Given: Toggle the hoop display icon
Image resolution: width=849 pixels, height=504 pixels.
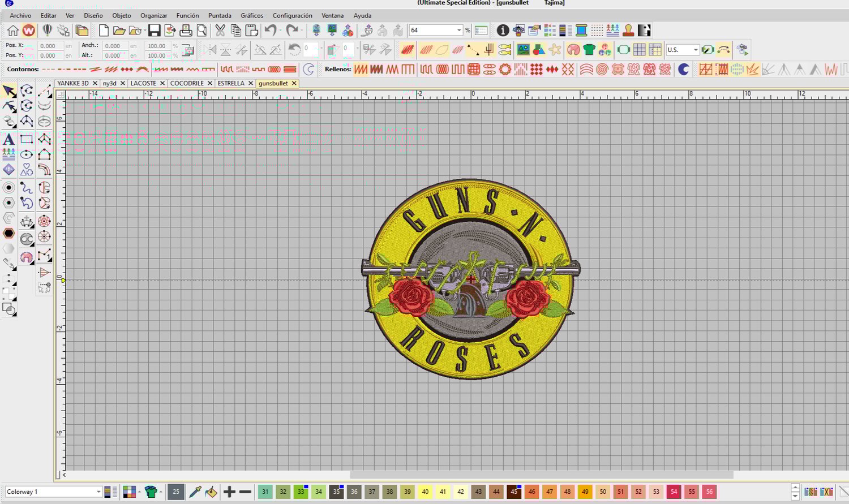Looking at the screenshot, I should pos(623,50).
